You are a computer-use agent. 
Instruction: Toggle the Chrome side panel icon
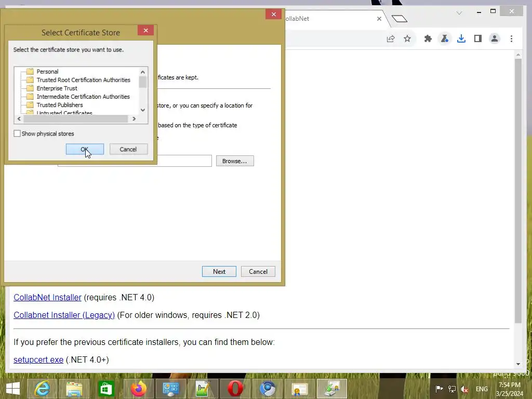pos(478,38)
